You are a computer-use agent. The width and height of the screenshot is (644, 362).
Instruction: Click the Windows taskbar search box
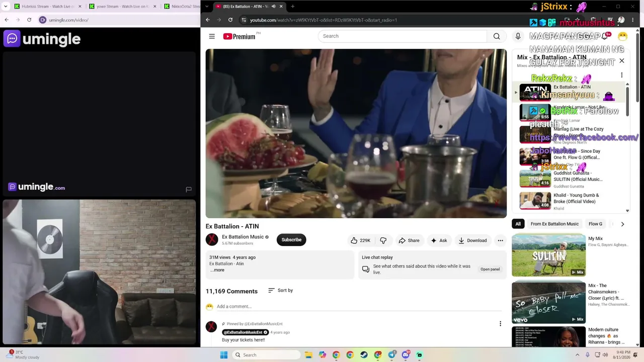266,355
